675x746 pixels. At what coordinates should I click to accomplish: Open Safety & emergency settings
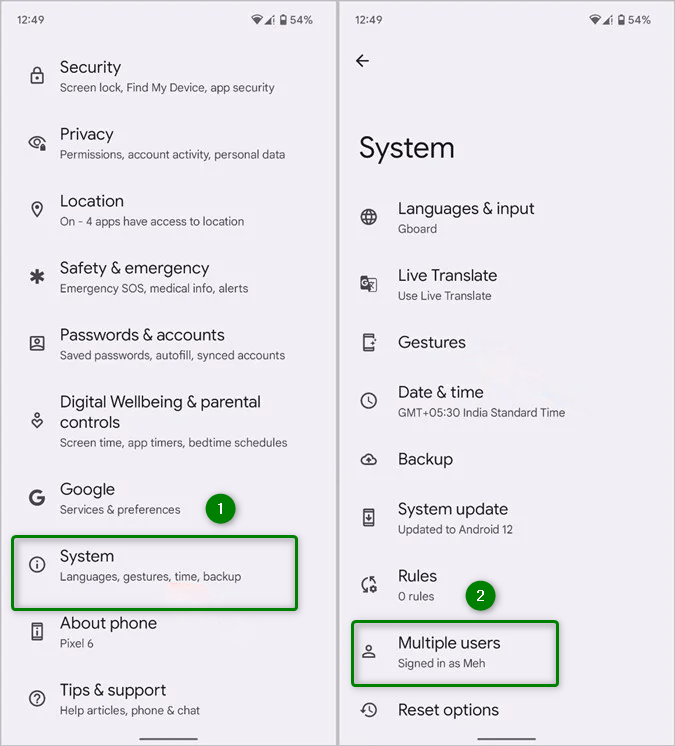point(169,277)
